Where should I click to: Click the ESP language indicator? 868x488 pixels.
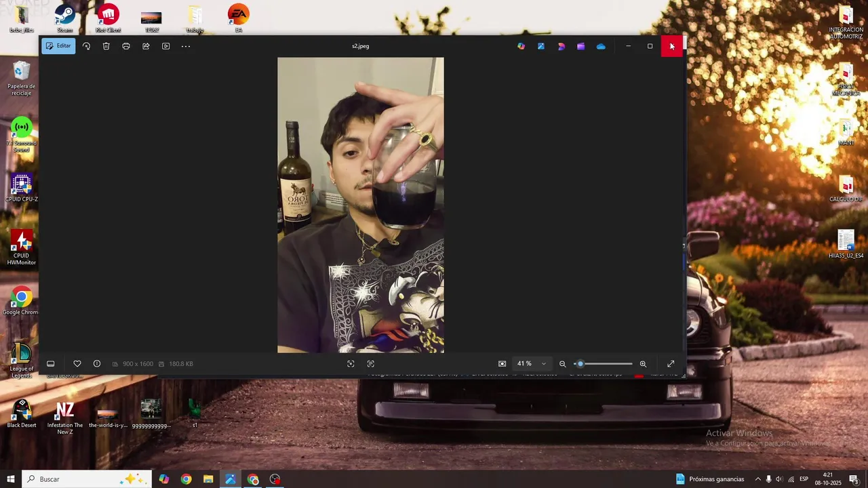(804, 479)
